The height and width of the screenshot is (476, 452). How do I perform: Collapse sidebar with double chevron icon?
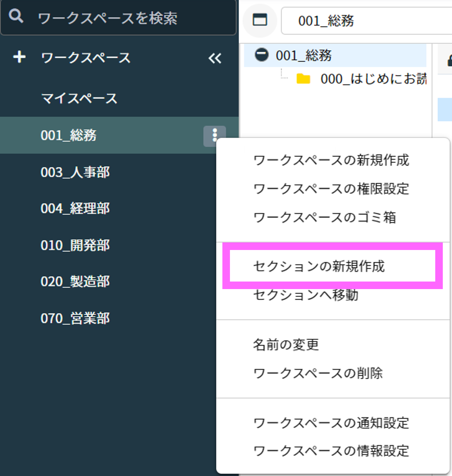coord(215,58)
